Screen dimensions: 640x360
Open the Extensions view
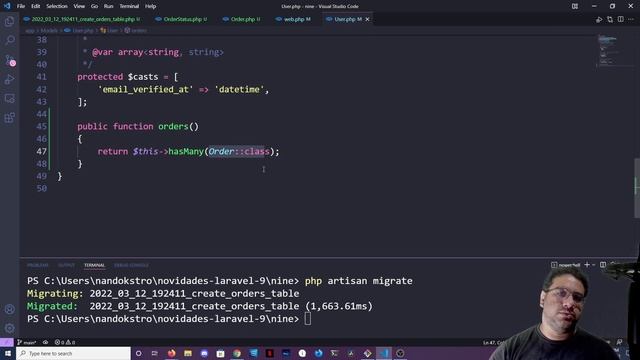pyautogui.click(x=9, y=118)
